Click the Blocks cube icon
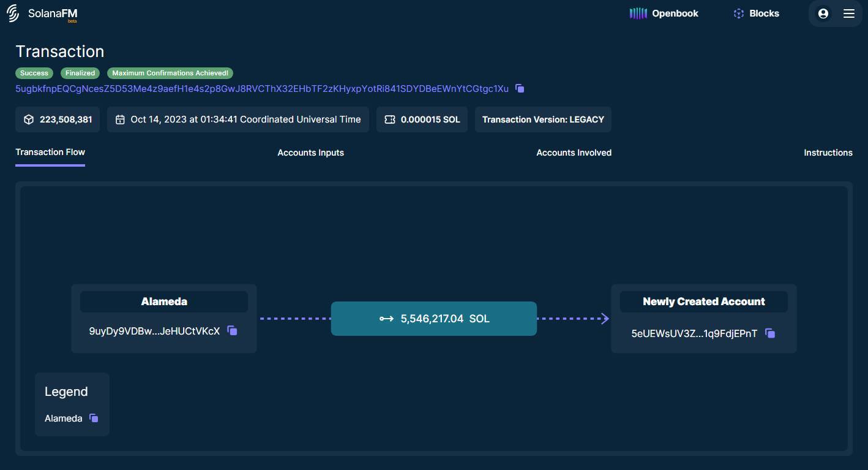Image resolution: width=868 pixels, height=470 pixels. click(x=738, y=13)
